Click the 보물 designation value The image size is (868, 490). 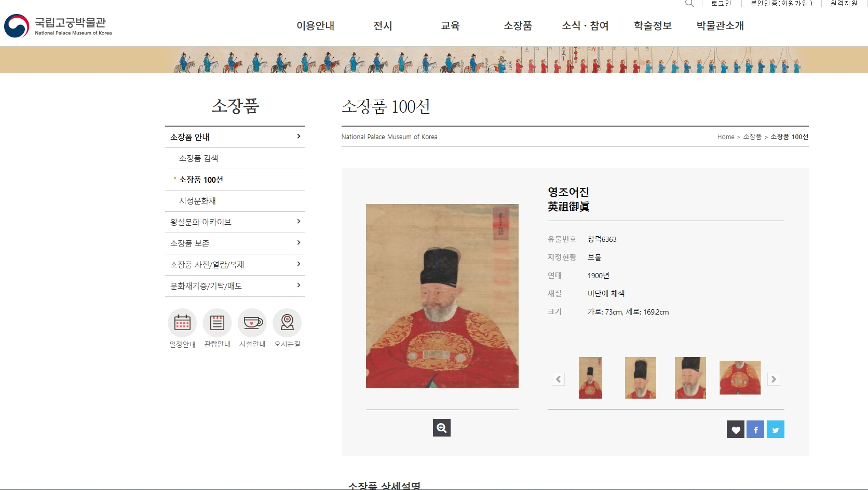594,257
